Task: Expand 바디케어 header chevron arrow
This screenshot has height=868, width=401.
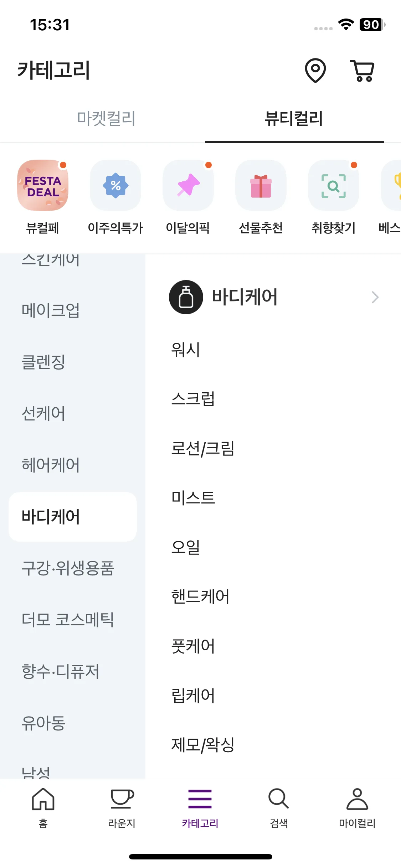Action: (x=375, y=297)
